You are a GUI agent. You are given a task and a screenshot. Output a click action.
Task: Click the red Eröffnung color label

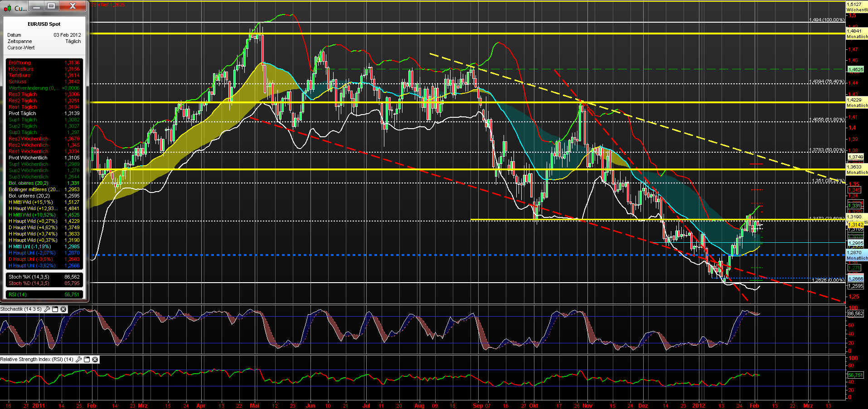click(20, 63)
